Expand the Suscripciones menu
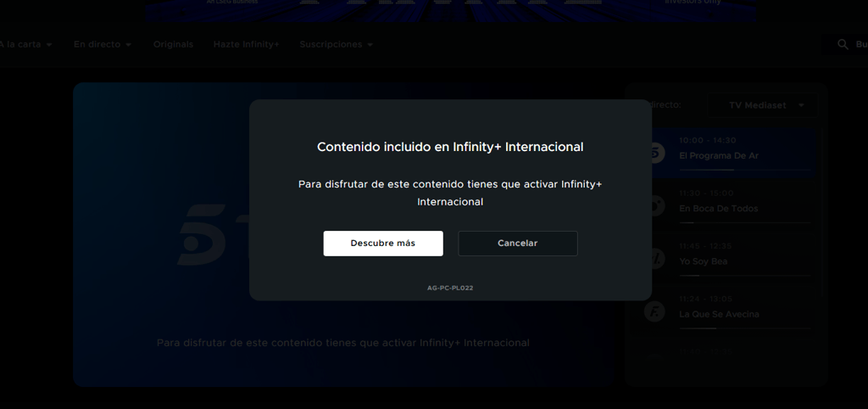Screen dimensions: 868x409 337,44
